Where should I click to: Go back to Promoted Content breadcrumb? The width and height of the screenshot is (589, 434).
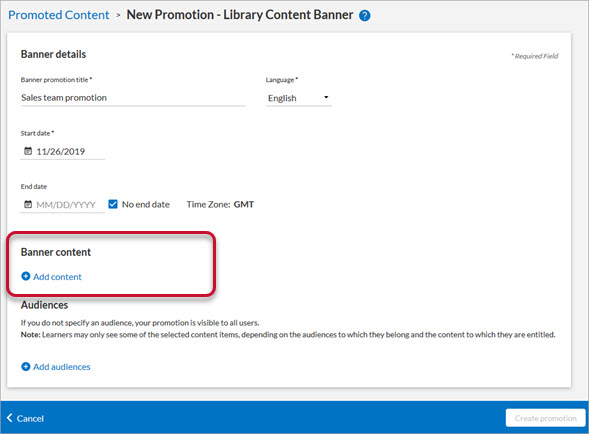point(59,15)
